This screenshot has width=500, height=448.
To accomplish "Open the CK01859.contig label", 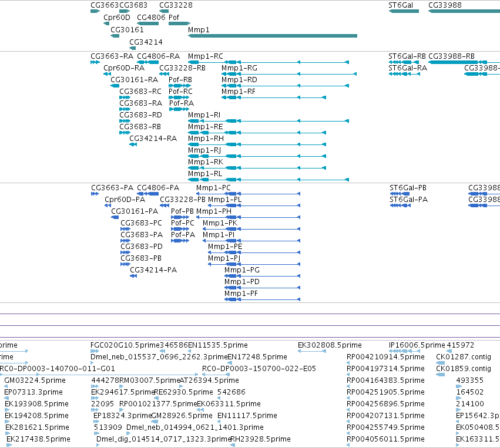I will pyautogui.click(x=464, y=369).
